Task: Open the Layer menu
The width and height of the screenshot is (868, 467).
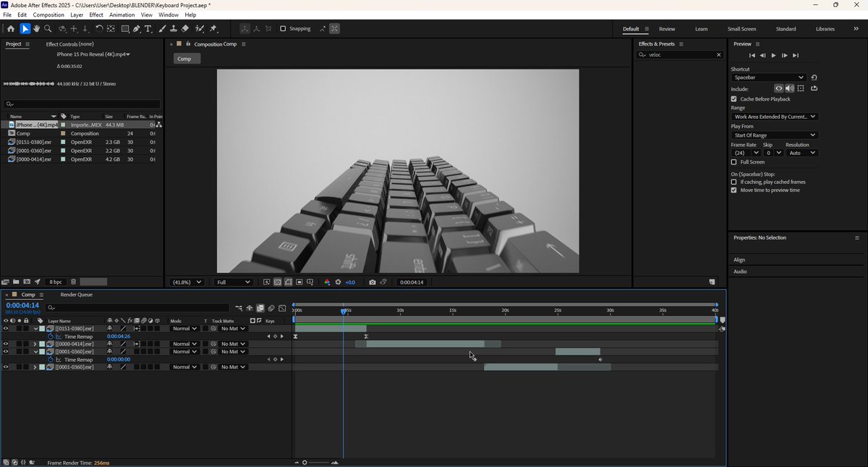Action: (x=77, y=14)
